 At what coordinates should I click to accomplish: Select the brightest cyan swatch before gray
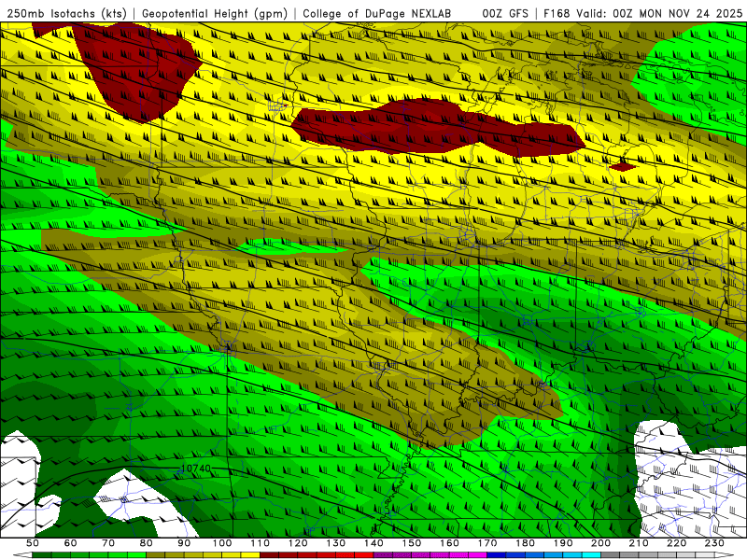(591, 554)
